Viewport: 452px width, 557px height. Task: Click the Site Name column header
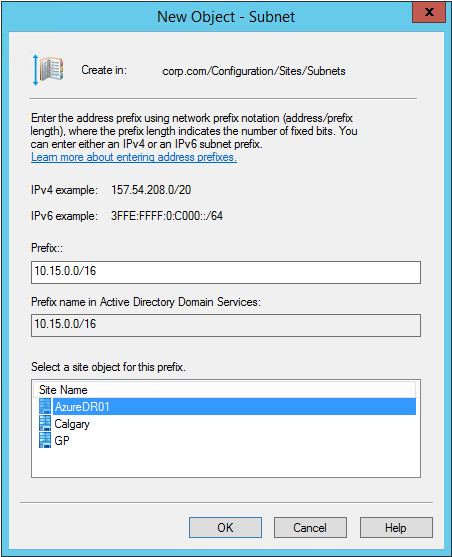tap(225, 390)
